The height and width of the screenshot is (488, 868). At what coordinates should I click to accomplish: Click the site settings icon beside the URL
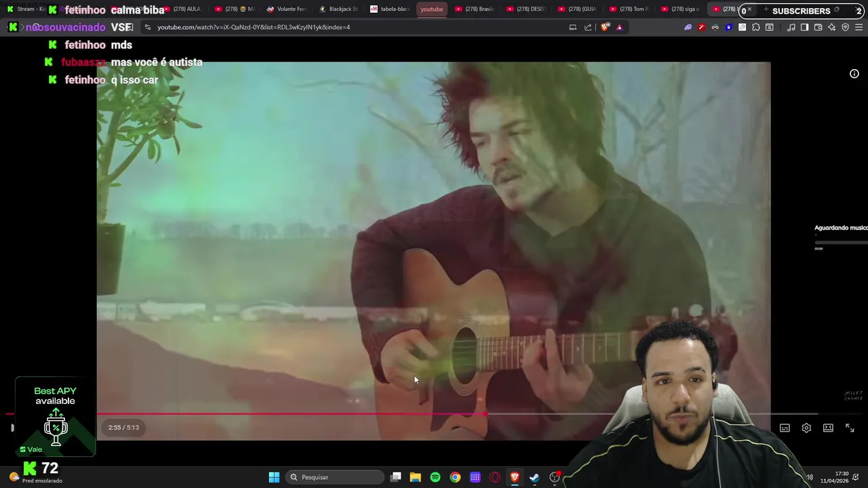pos(148,27)
